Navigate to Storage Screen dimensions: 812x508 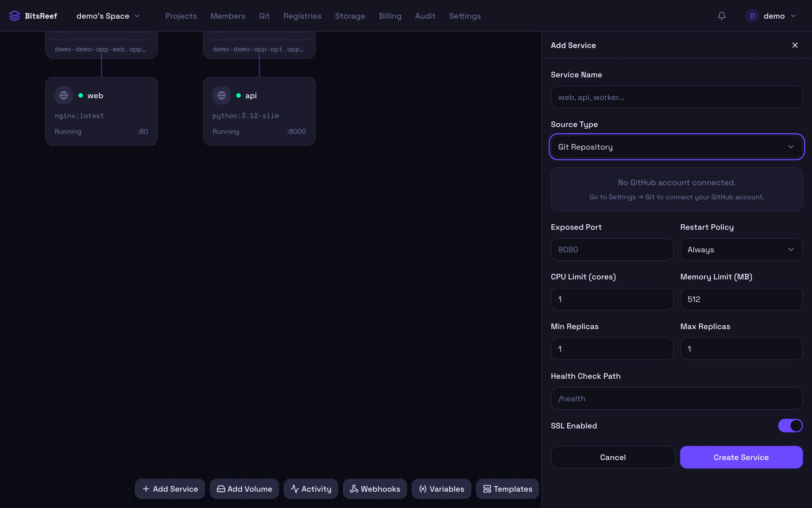coord(350,16)
